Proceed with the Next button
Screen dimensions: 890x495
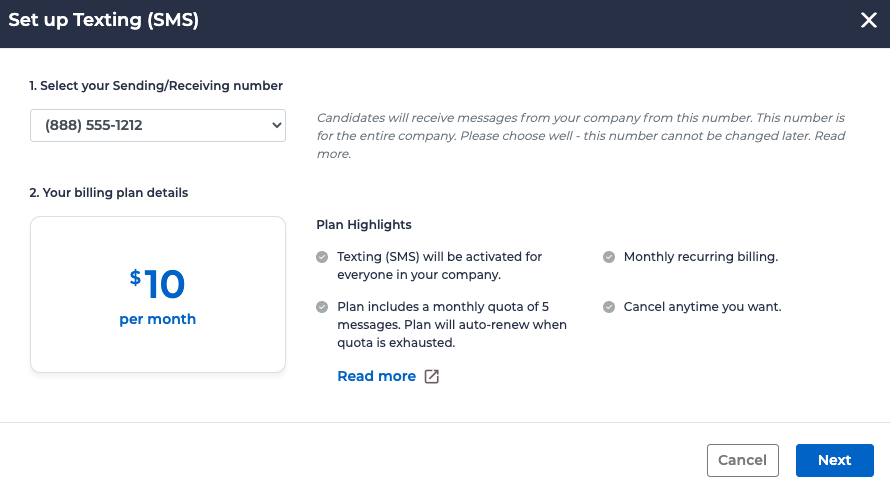point(834,460)
